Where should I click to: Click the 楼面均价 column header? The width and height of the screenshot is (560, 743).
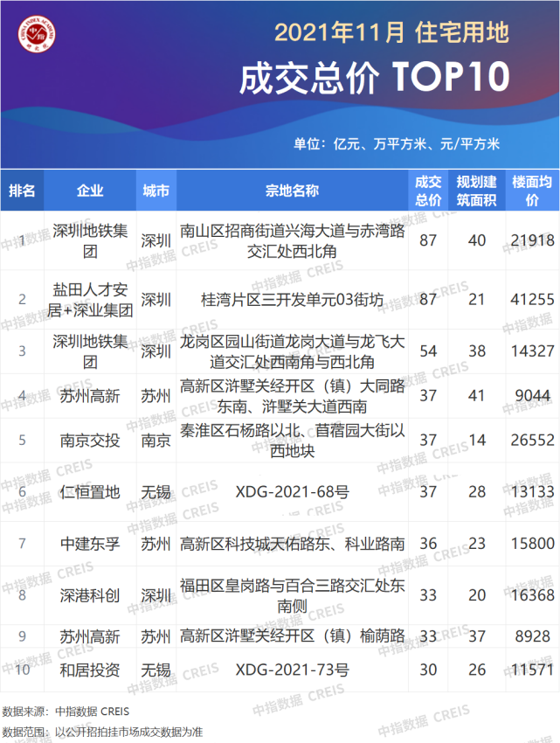[532, 191]
